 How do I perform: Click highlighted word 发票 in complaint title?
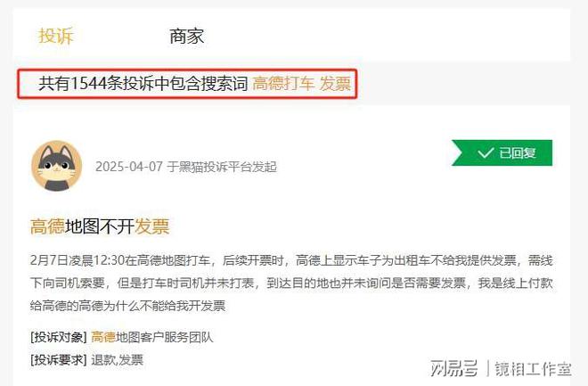click(x=152, y=226)
